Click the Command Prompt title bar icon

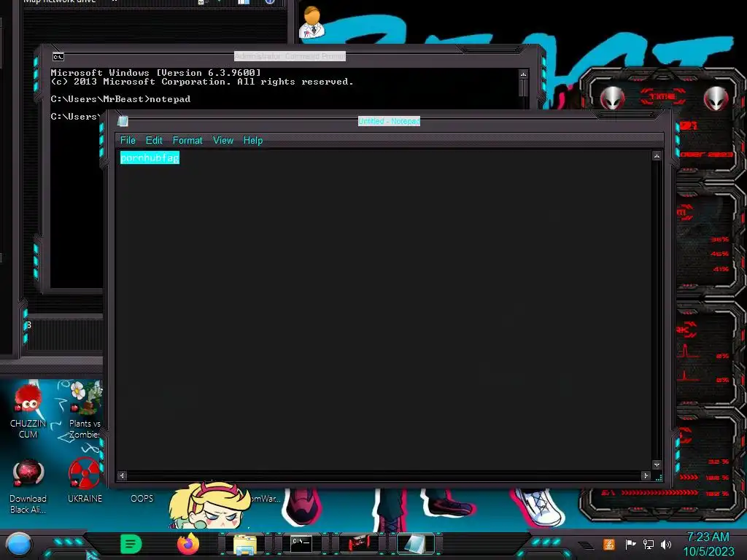pos(58,57)
